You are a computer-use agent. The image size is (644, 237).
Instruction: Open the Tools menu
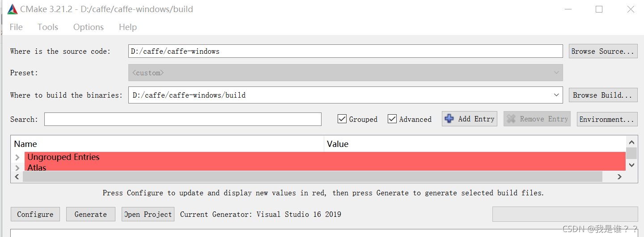click(x=48, y=27)
